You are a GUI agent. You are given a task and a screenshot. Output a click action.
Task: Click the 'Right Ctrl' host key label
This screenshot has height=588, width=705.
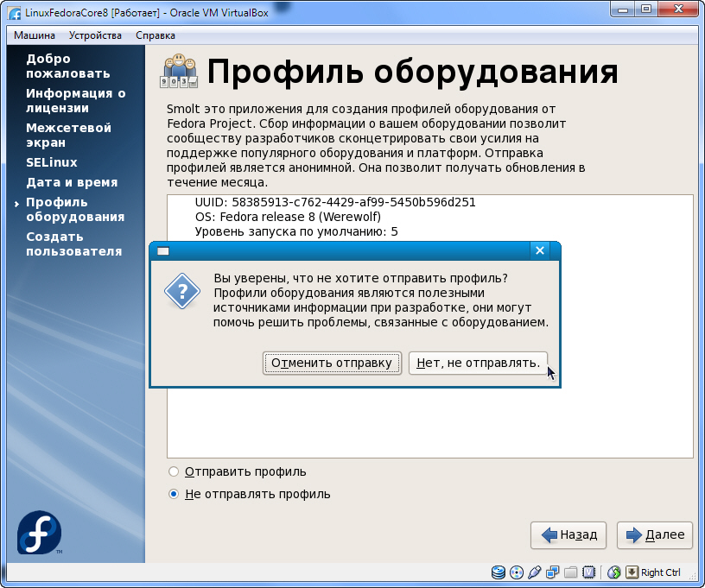click(660, 572)
